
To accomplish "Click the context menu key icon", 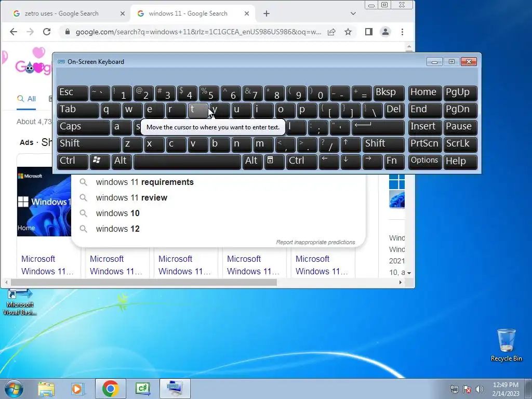I will [274, 162].
